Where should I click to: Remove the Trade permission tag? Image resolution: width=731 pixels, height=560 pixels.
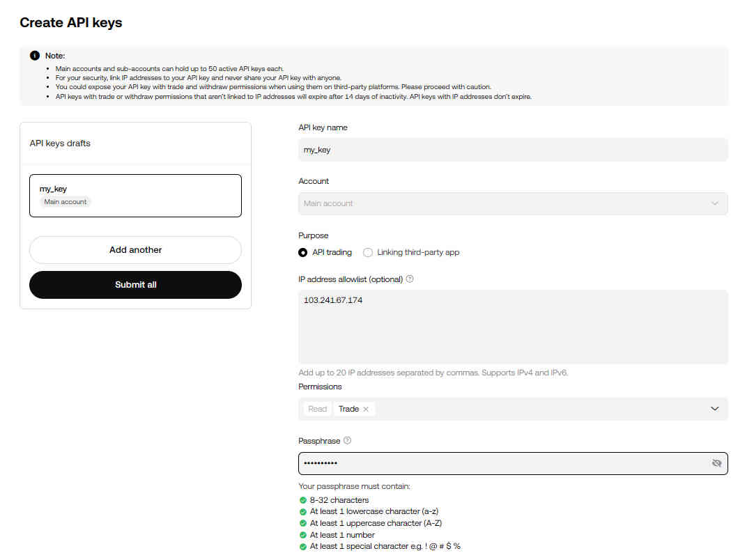coord(366,409)
